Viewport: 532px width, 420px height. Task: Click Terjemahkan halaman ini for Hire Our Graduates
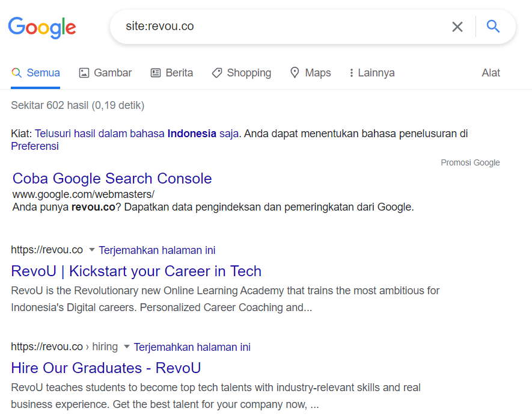click(x=192, y=347)
